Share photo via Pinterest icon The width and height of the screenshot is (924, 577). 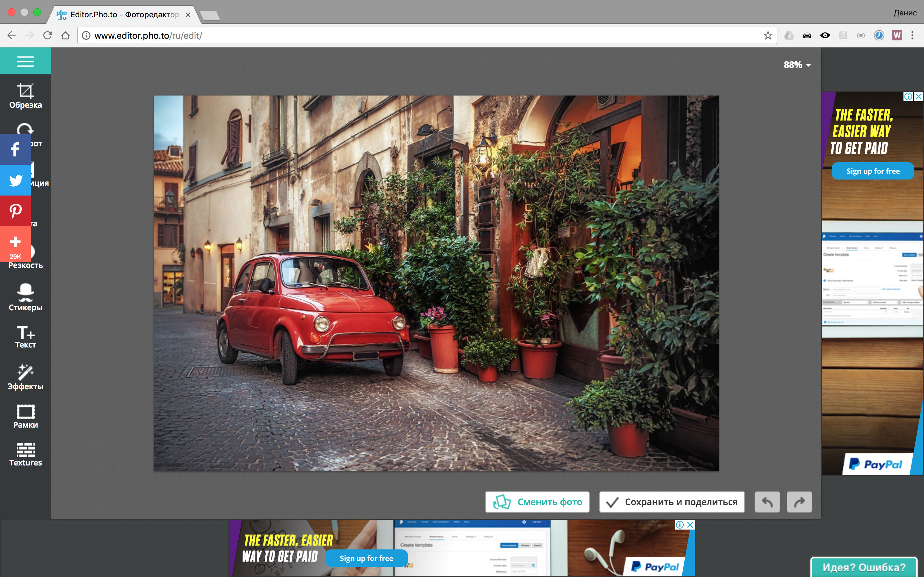pyautogui.click(x=15, y=211)
